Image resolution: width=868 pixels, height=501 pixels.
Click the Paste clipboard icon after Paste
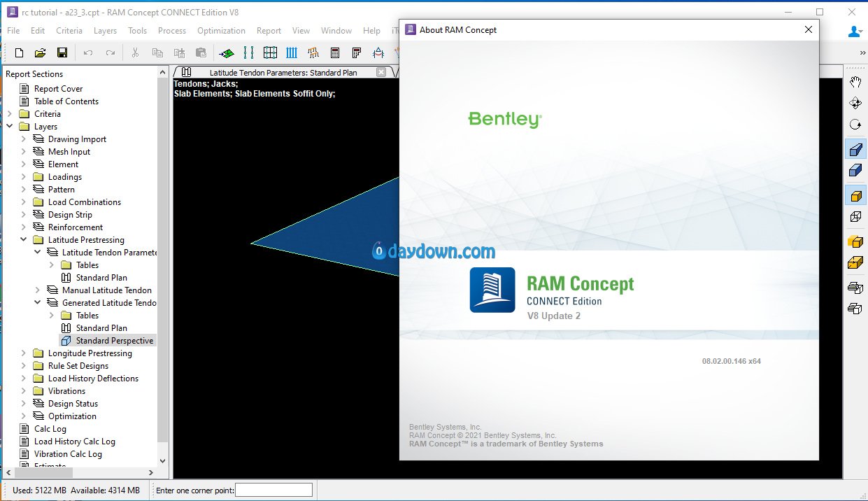[x=201, y=52]
